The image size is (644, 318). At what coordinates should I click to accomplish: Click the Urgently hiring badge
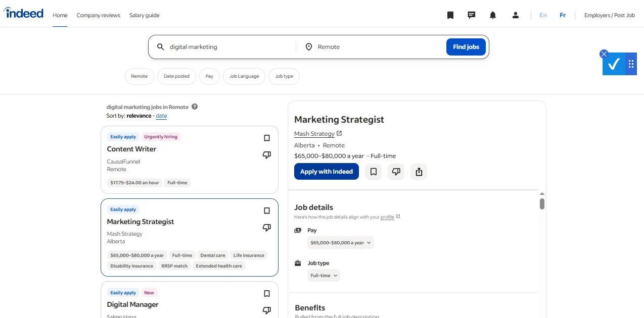(x=161, y=137)
